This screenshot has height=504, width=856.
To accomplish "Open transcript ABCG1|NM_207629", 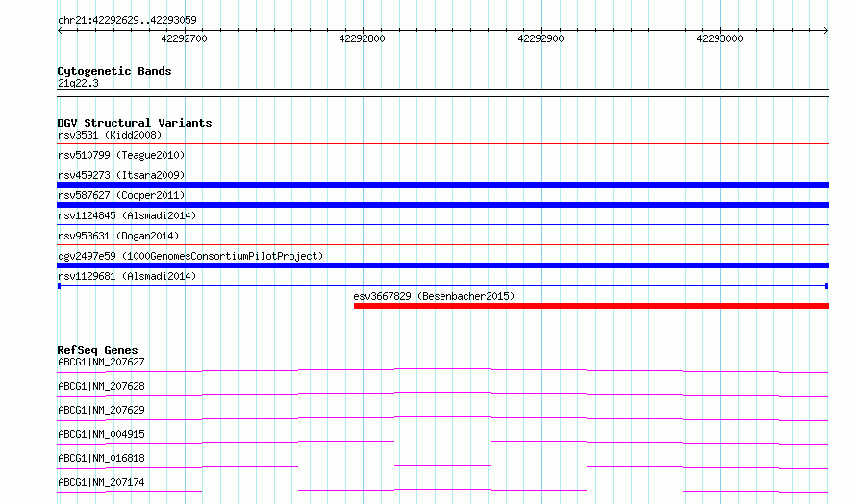I will click(x=101, y=410).
